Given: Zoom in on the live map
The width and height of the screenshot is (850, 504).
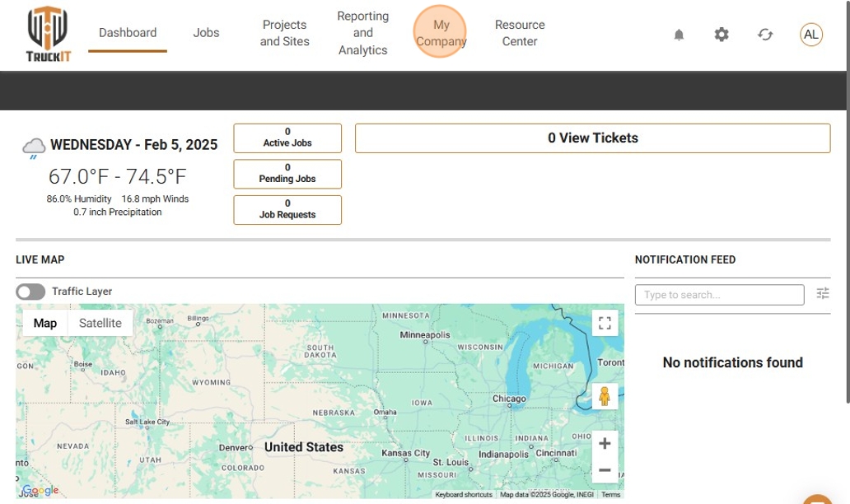Looking at the screenshot, I should pyautogui.click(x=605, y=443).
